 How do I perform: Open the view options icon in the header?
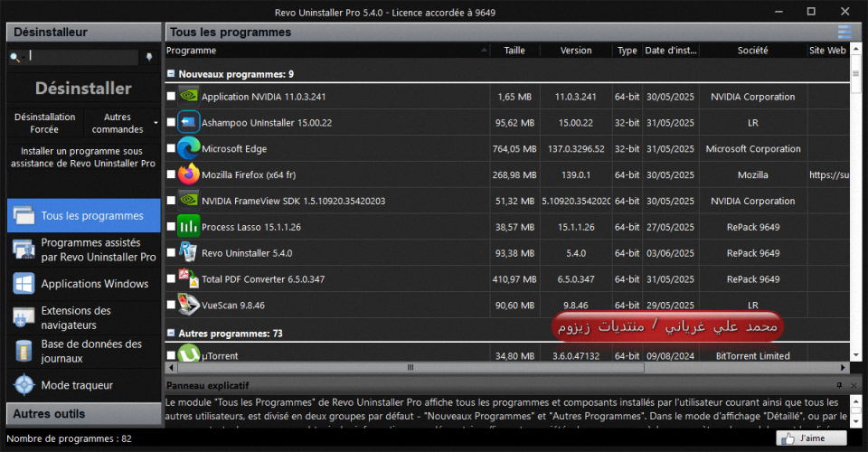[844, 32]
